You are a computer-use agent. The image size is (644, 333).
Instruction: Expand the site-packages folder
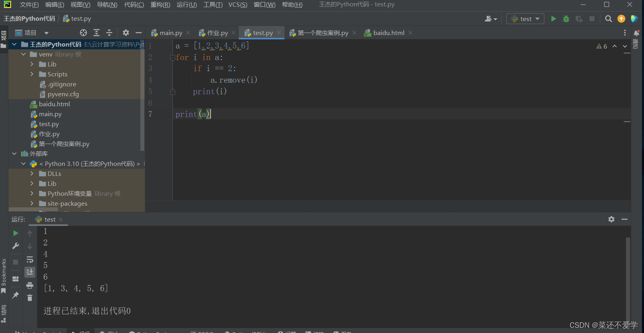[x=32, y=203]
